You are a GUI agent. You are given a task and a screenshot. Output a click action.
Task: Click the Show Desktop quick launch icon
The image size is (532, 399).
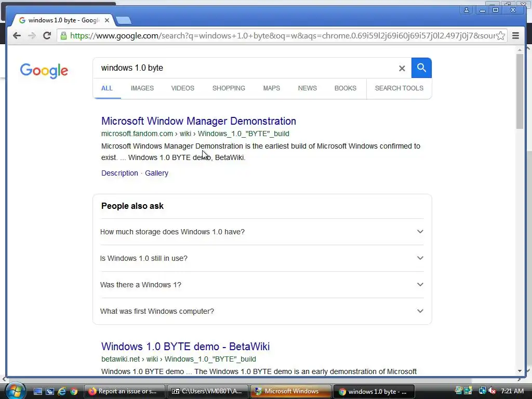tap(37, 391)
